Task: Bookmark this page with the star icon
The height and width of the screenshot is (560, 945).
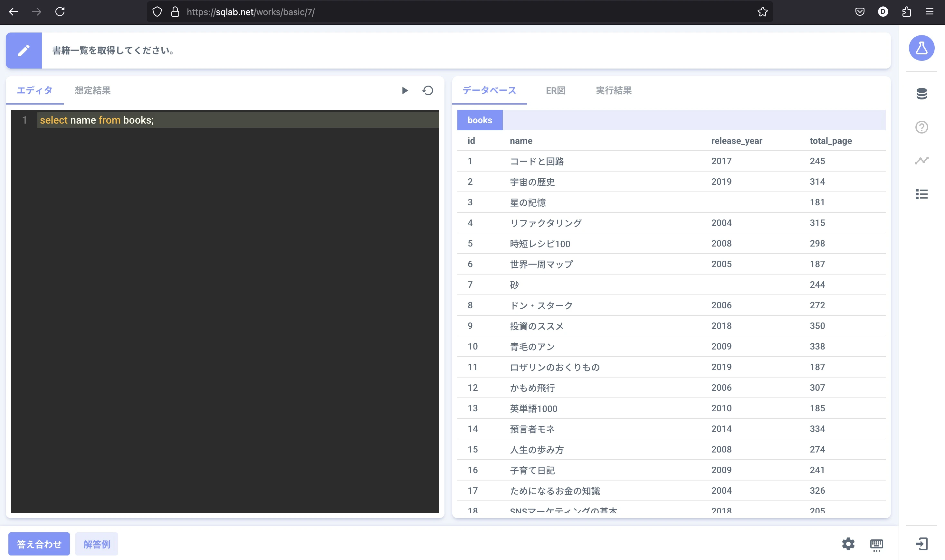Action: click(x=762, y=12)
